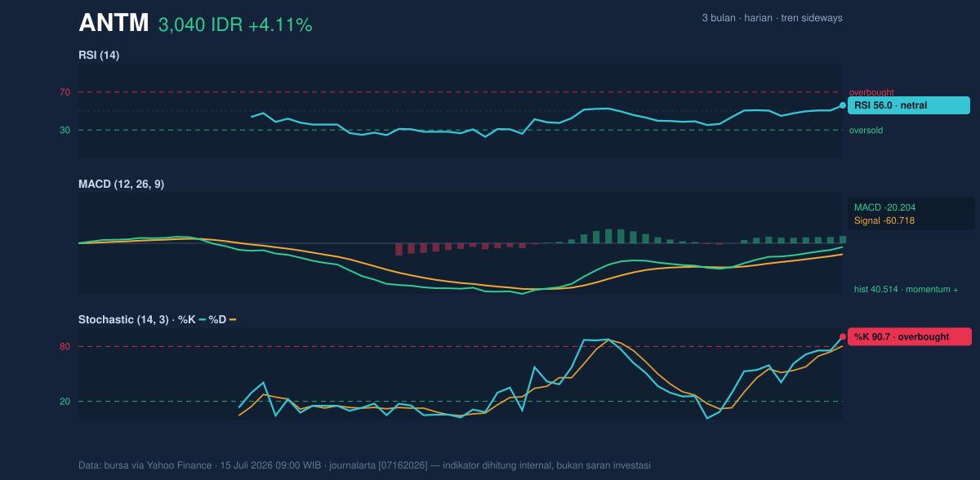Click the Signal -60.718 value label
The image size is (980, 480).
click(884, 220)
